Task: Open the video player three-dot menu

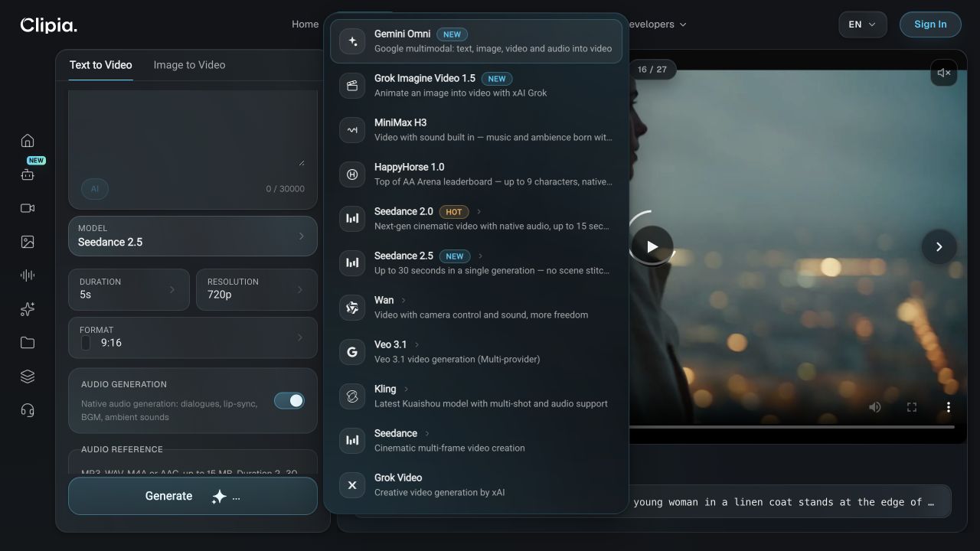Action: point(948,407)
